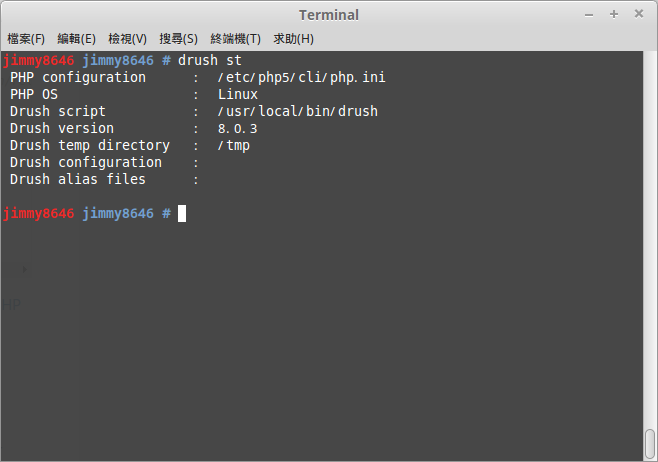Image resolution: width=658 pixels, height=462 pixels.
Task: Open the 終端機(T) terminal menu
Action: [235, 39]
